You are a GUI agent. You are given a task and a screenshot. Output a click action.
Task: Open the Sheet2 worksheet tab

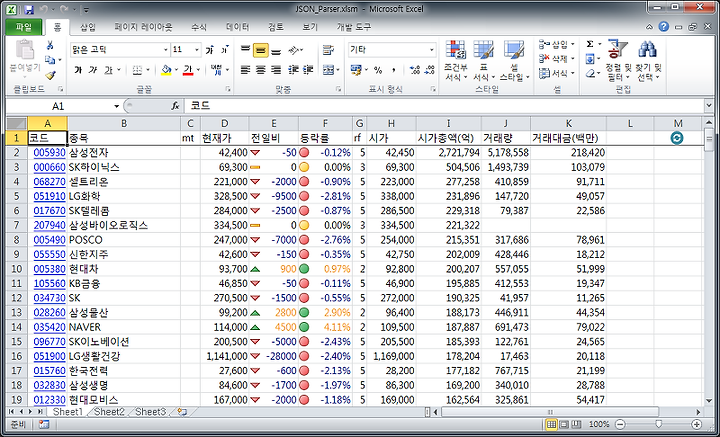(x=109, y=412)
